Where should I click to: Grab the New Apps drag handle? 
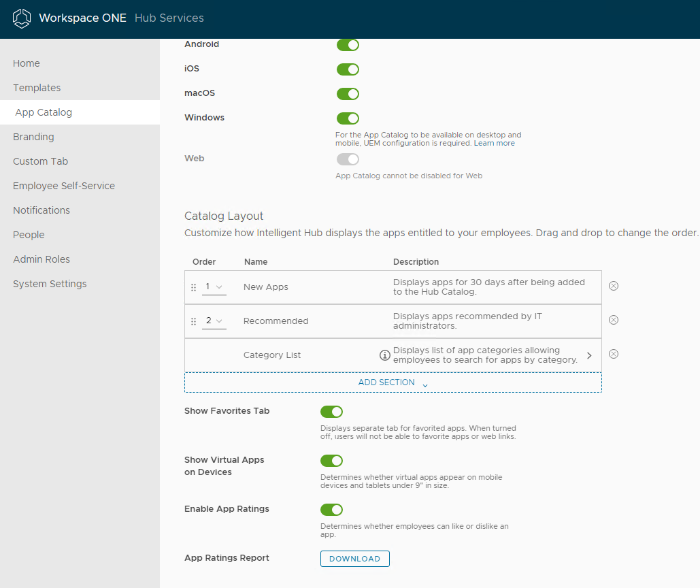(x=193, y=287)
